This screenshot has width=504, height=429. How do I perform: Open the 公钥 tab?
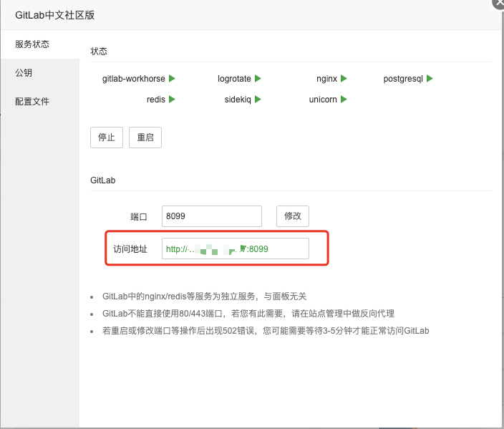24,73
